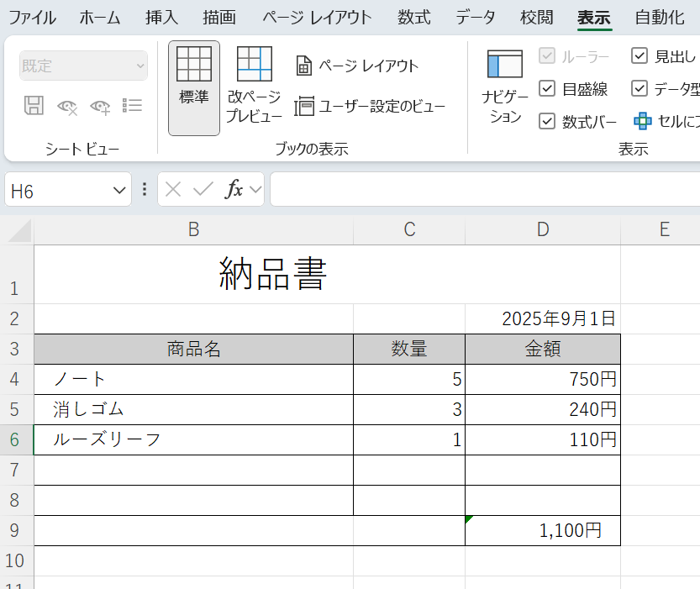Click the 消しゴム cell
The height and width of the screenshot is (589, 700).
pyautogui.click(x=194, y=410)
